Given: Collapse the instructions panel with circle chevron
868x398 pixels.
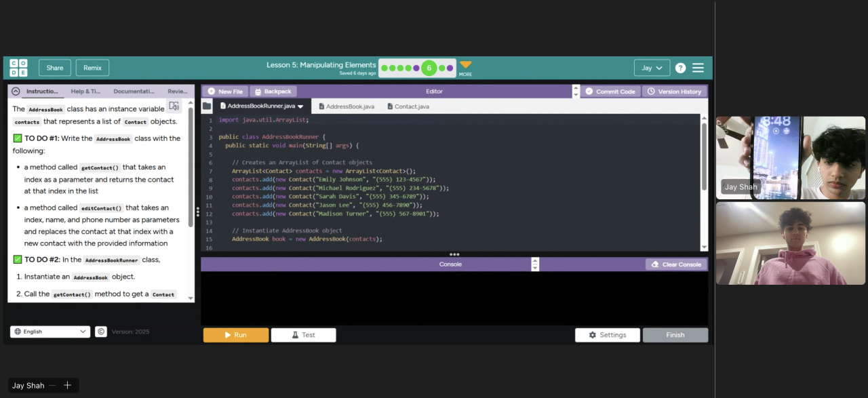Looking at the screenshot, I should tap(16, 92).
